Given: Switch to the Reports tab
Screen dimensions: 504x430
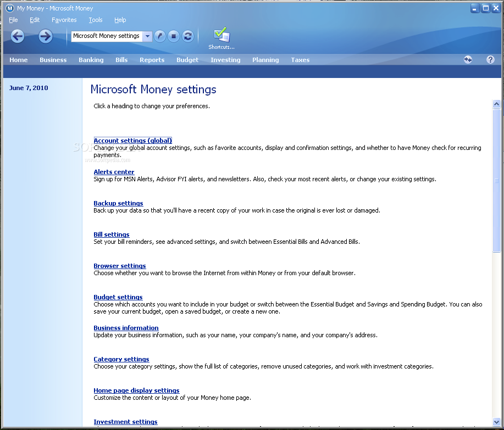Looking at the screenshot, I should [152, 60].
